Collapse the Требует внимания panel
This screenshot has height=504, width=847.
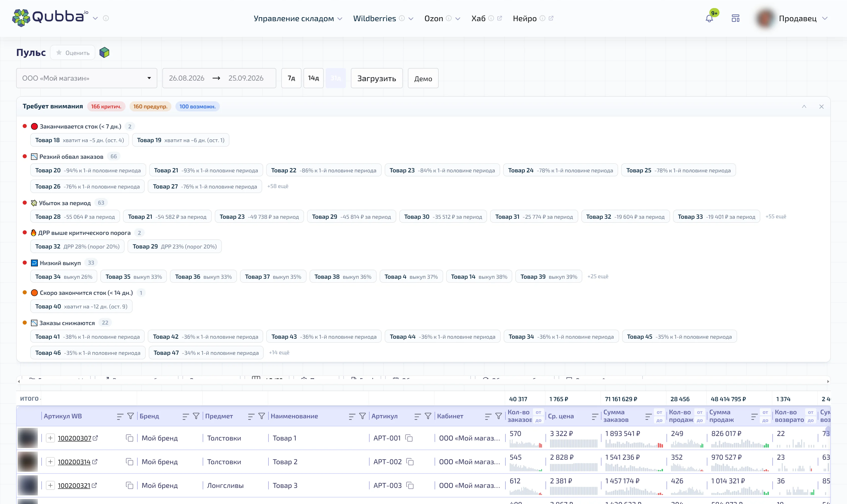point(804,107)
